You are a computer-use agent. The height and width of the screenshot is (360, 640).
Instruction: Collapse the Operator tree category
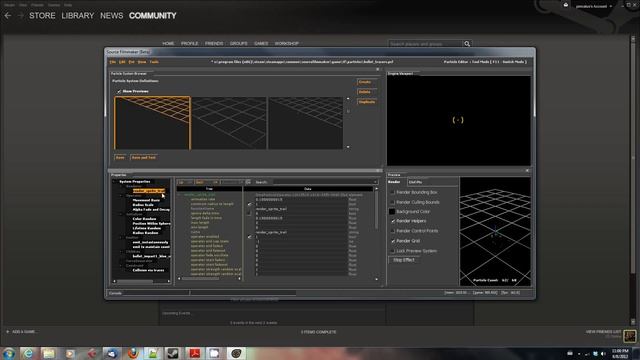121,196
